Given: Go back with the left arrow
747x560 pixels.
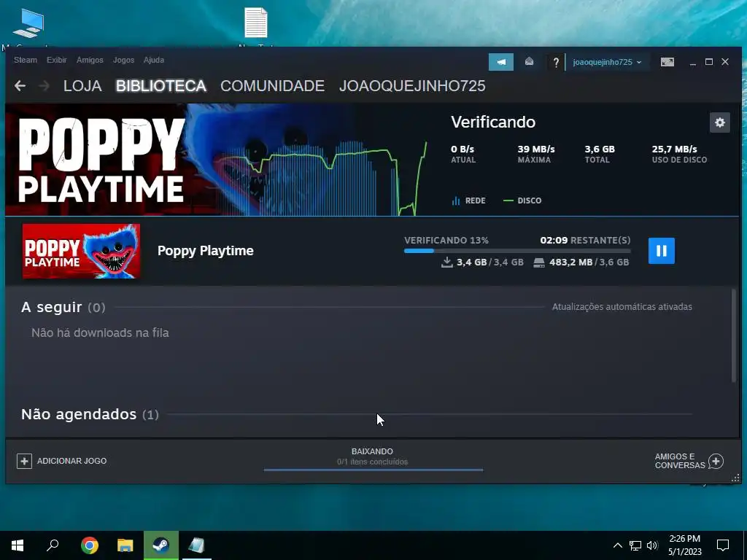Looking at the screenshot, I should (20, 86).
